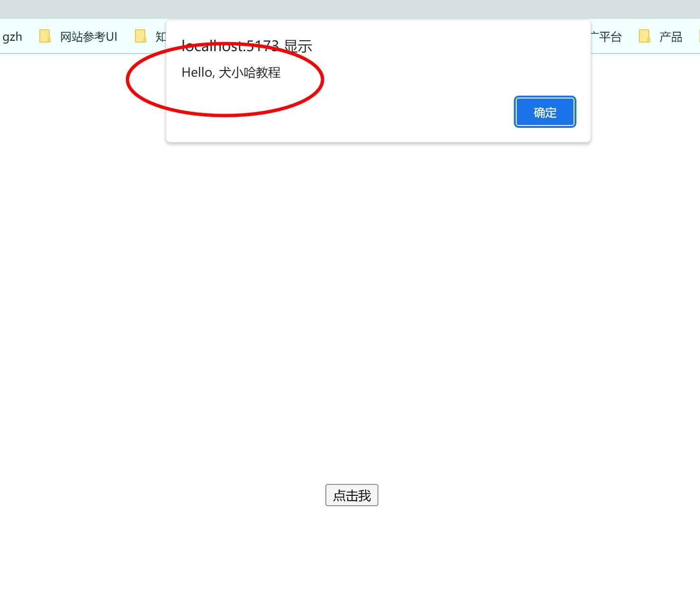
Task: Click the 犬小哈教程 text in the alert
Action: tap(250, 72)
